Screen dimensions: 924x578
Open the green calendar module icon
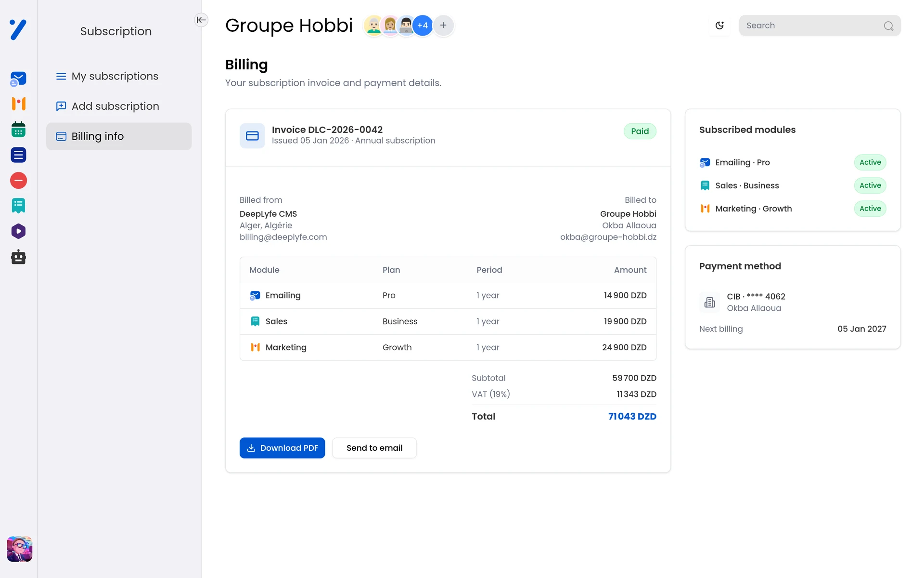pyautogui.click(x=18, y=129)
